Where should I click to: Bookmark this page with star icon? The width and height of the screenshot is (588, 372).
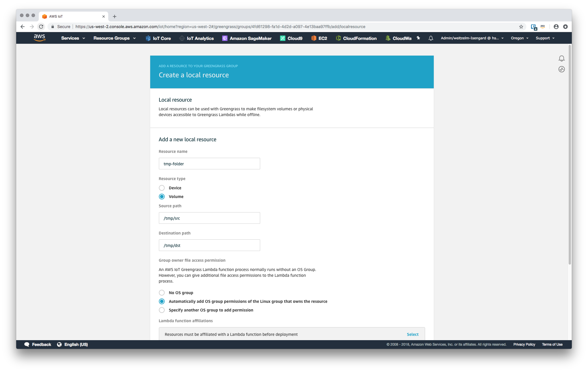pos(521,27)
